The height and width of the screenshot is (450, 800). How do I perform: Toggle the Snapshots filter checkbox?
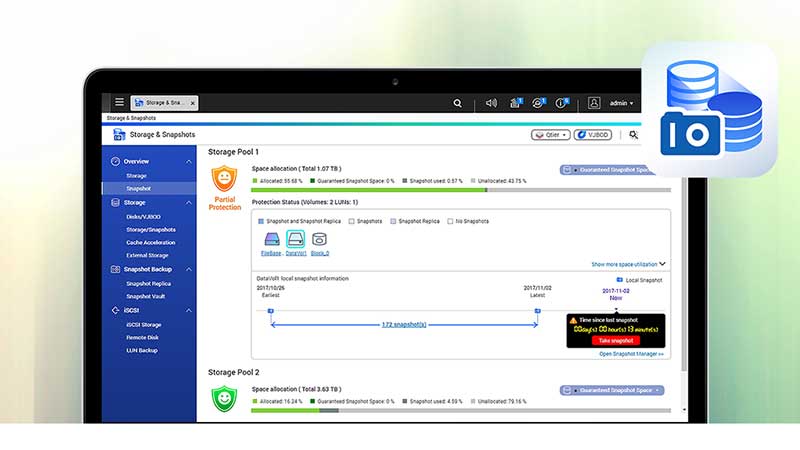(352, 221)
